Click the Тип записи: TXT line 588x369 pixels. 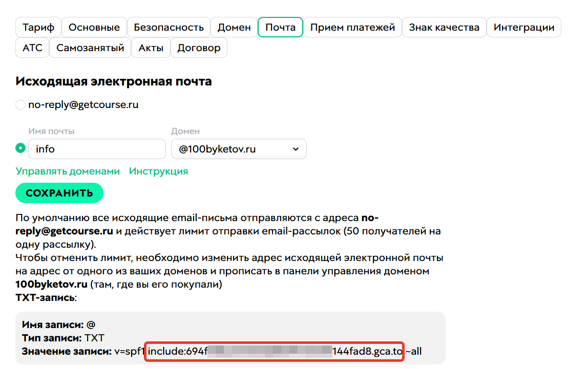point(63,338)
